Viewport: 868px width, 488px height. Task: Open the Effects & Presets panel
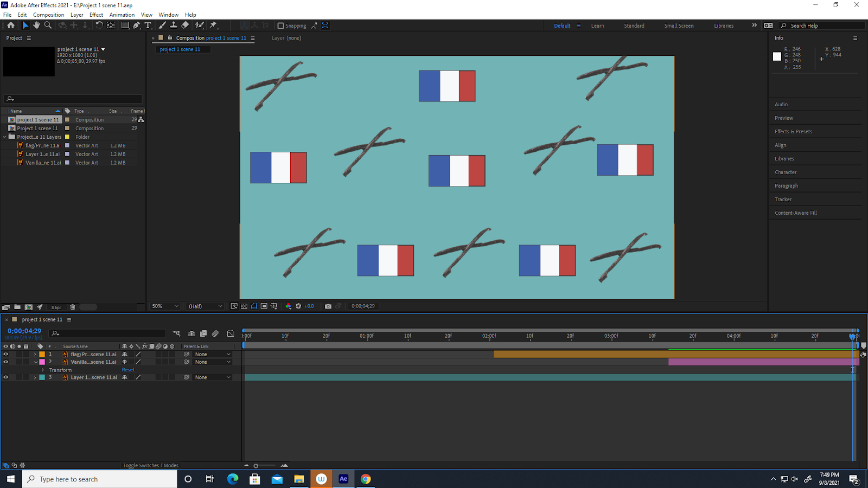point(793,131)
